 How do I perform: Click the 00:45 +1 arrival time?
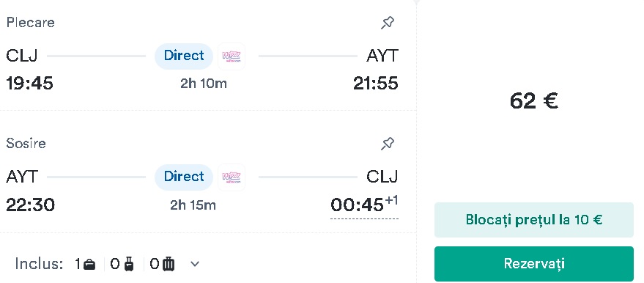click(364, 205)
